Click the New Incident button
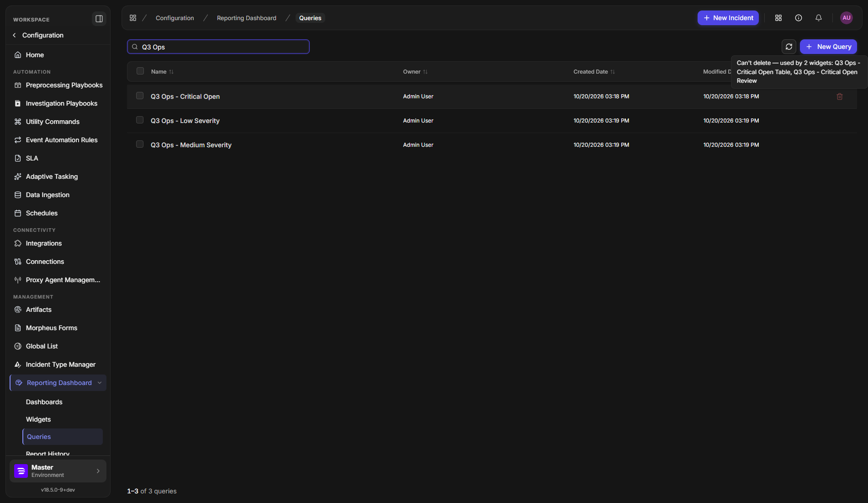 pos(728,18)
